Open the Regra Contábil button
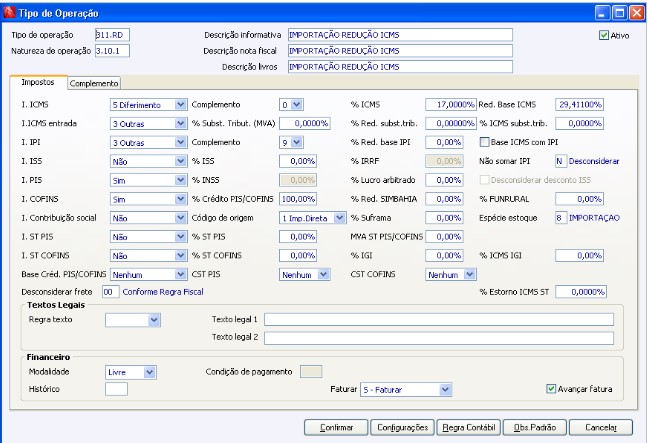This screenshot has width=648, height=443. [469, 427]
